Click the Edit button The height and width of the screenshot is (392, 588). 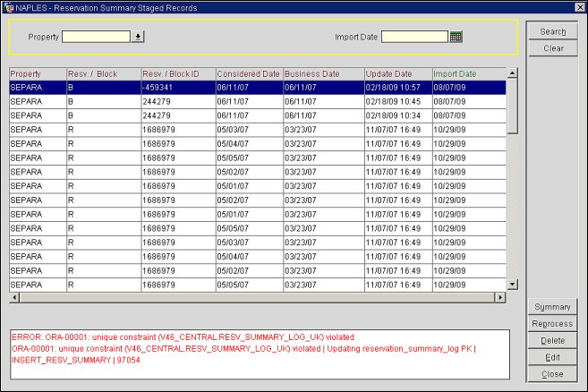[552, 357]
